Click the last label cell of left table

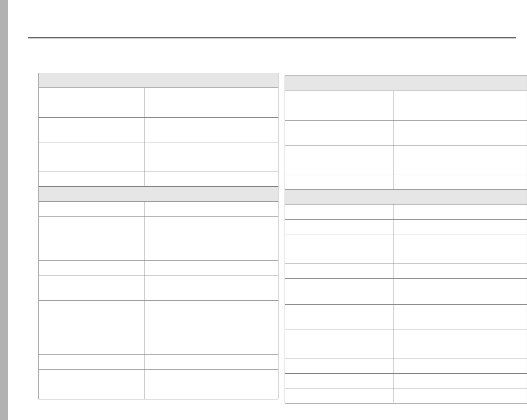point(92,392)
